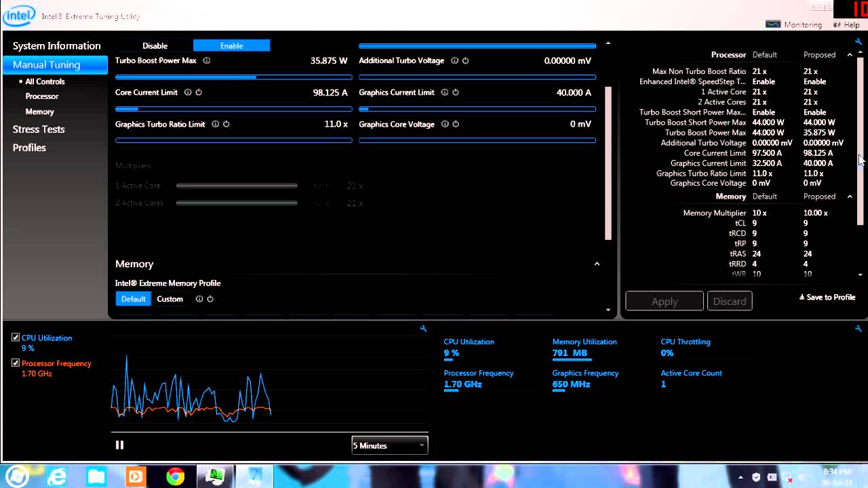Reset Extreme Memory Profile setting
The height and width of the screenshot is (488, 868).
(210, 299)
